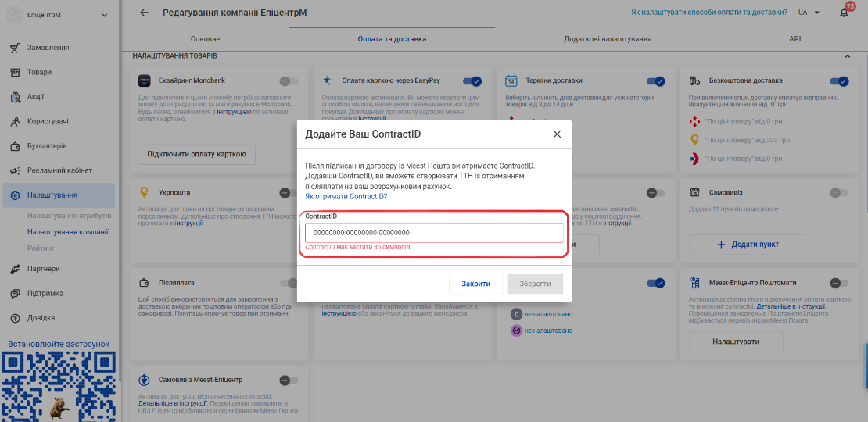Click the Зберегти button
Image resolution: width=868 pixels, height=422 pixels.
coord(536,284)
